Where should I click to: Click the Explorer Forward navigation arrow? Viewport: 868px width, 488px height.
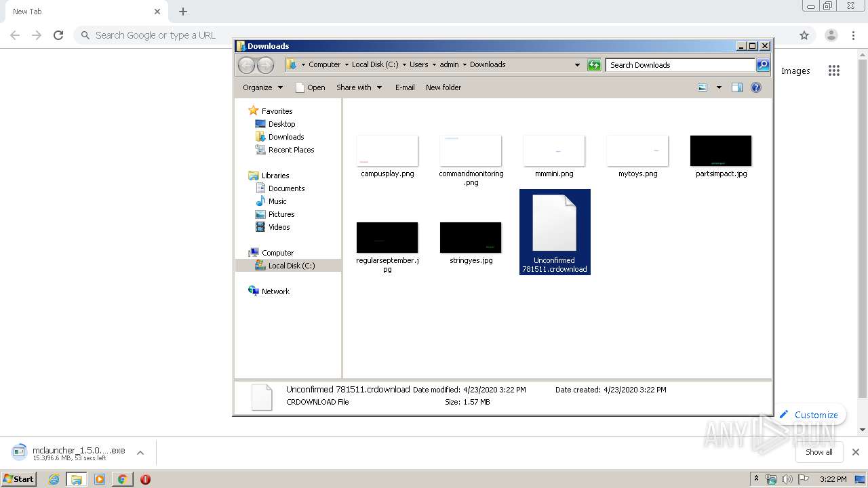coord(266,65)
